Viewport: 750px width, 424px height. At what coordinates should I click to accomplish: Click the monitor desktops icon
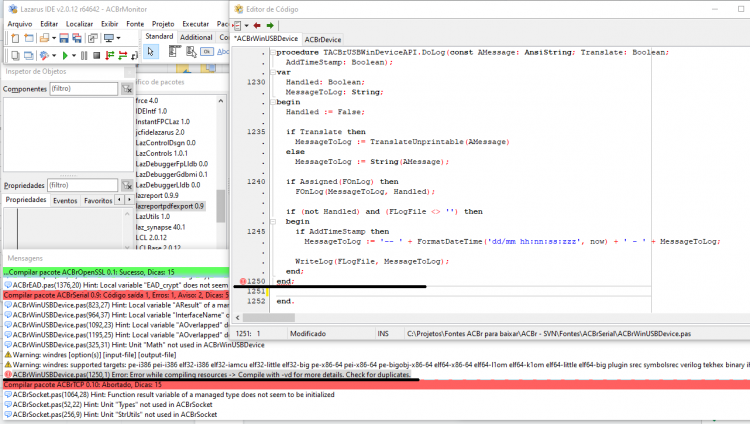109,38
